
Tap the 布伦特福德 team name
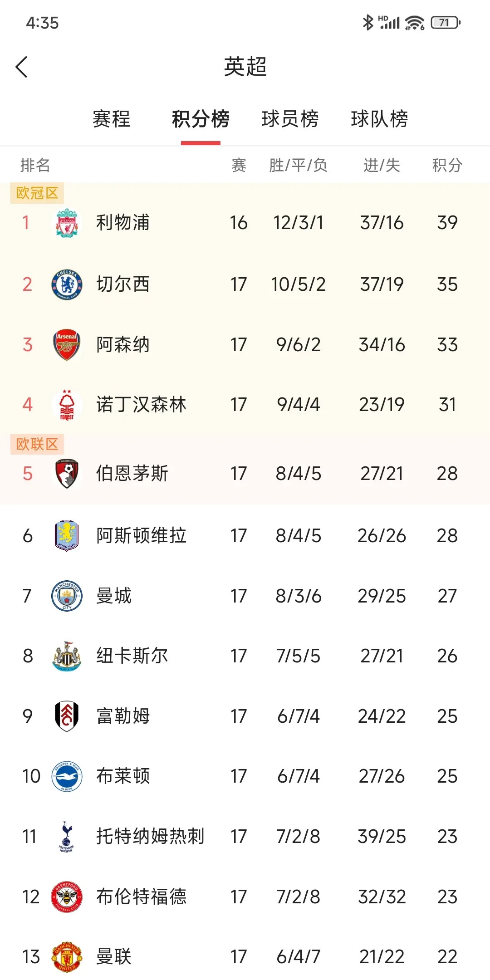pyautogui.click(x=141, y=897)
